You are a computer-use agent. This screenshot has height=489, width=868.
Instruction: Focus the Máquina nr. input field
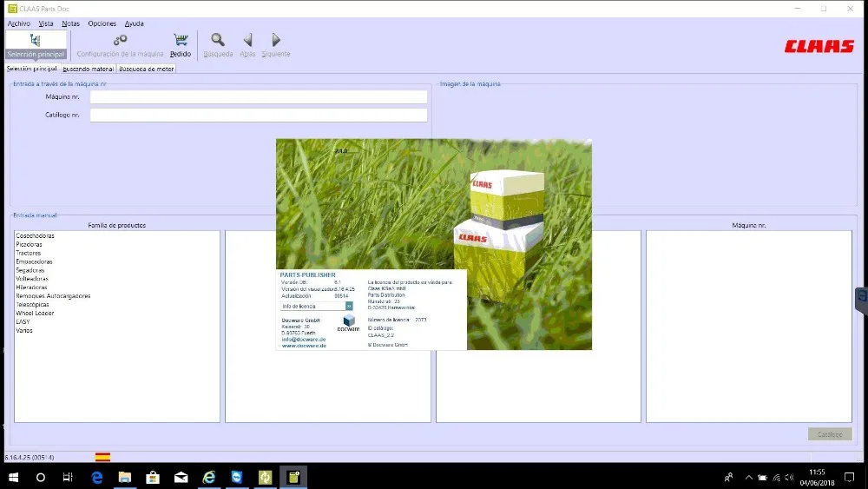point(259,97)
